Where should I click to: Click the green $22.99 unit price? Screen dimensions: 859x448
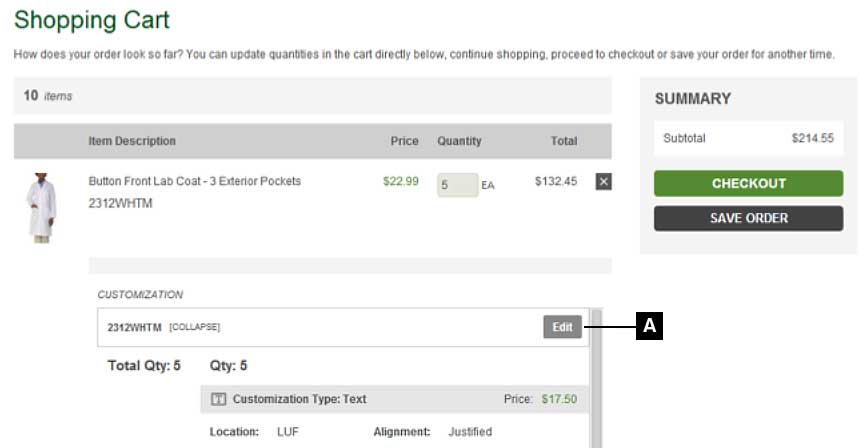click(400, 181)
